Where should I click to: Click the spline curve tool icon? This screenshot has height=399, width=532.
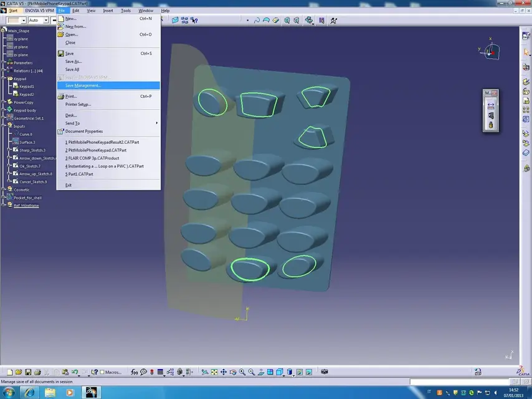[x=257, y=21]
